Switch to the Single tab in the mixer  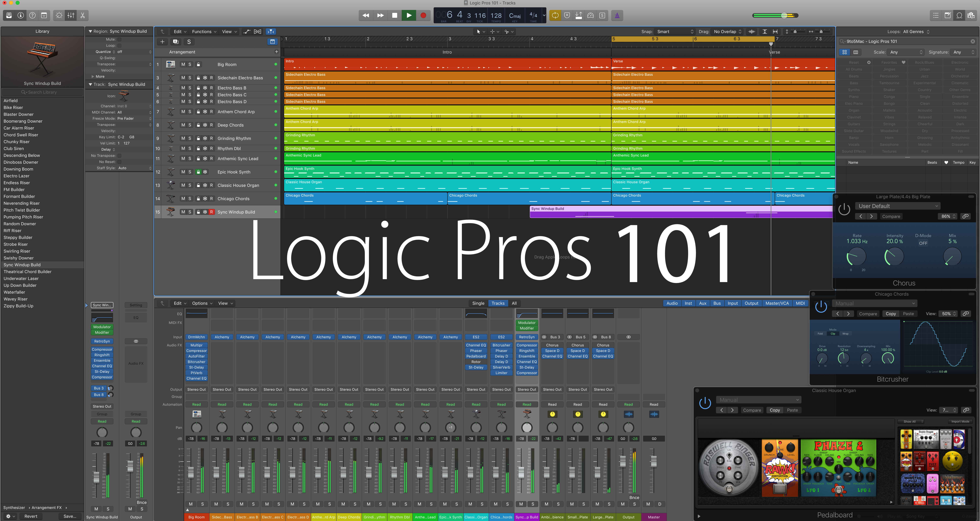[478, 303]
